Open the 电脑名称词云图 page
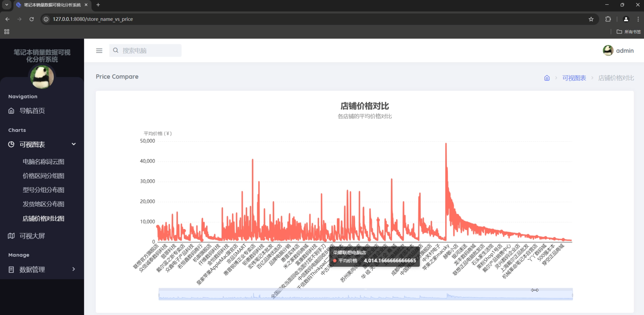 (x=43, y=162)
